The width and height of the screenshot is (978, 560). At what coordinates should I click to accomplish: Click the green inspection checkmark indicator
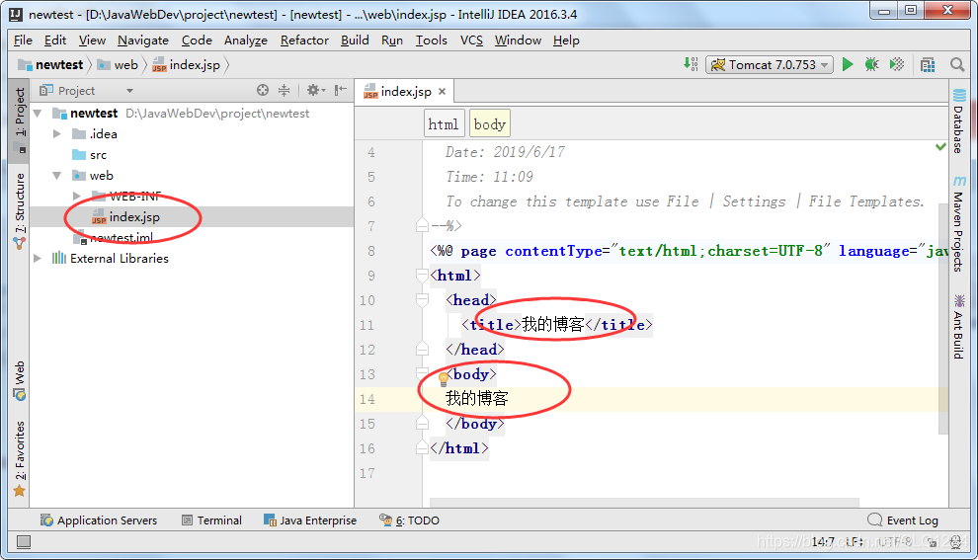tap(940, 146)
